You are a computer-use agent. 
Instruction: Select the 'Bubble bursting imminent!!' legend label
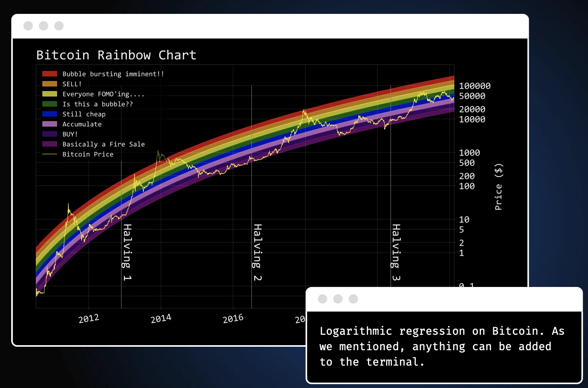point(113,74)
